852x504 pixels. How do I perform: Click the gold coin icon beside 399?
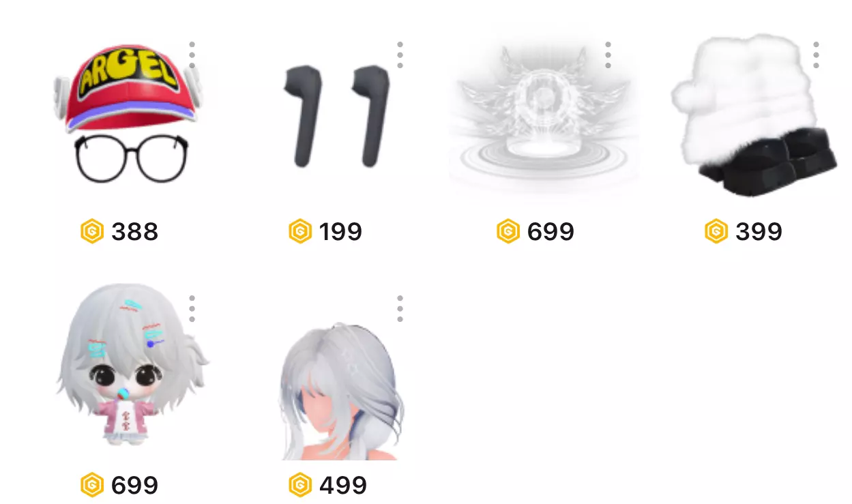click(716, 231)
